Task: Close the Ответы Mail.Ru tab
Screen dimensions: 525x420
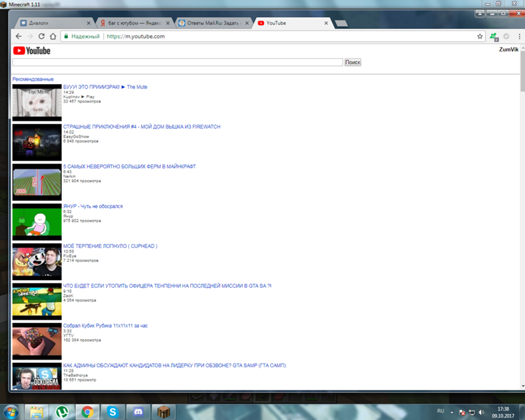Action: [247, 23]
